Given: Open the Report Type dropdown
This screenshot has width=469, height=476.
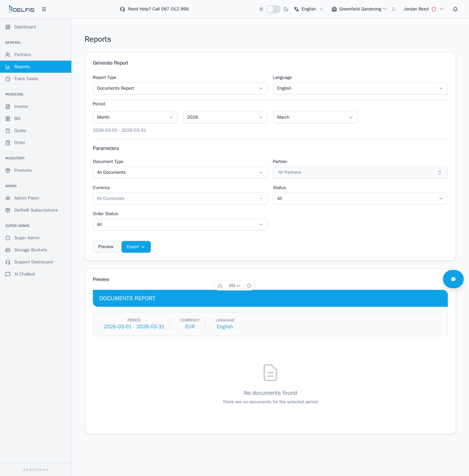Looking at the screenshot, I should tap(180, 88).
